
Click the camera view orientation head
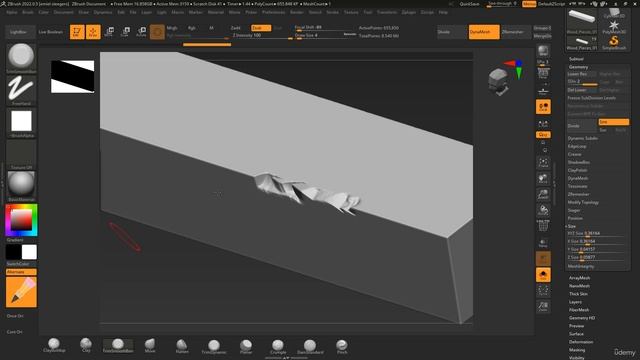coord(499,81)
